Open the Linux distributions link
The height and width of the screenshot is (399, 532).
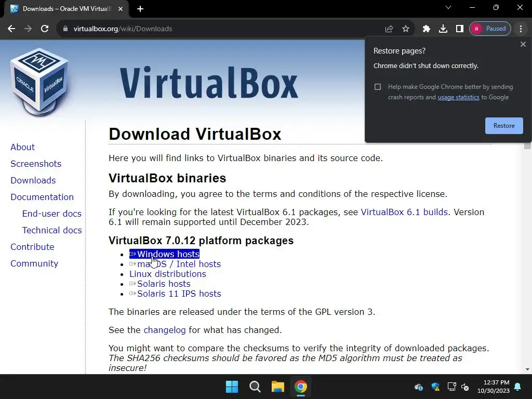[168, 274]
